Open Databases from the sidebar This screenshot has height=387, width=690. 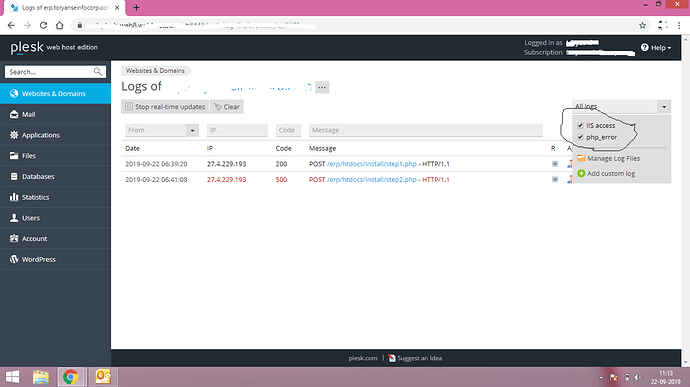(x=55, y=176)
